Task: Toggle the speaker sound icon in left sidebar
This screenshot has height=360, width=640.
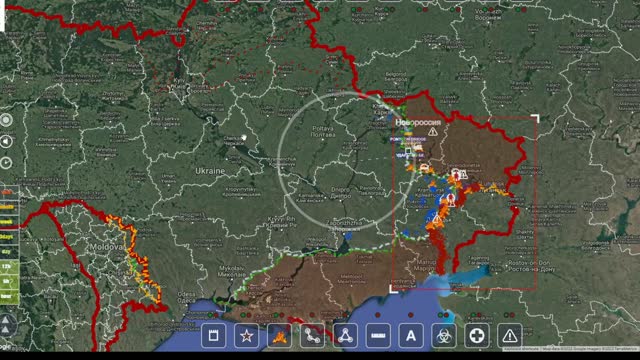Action: tap(6, 141)
